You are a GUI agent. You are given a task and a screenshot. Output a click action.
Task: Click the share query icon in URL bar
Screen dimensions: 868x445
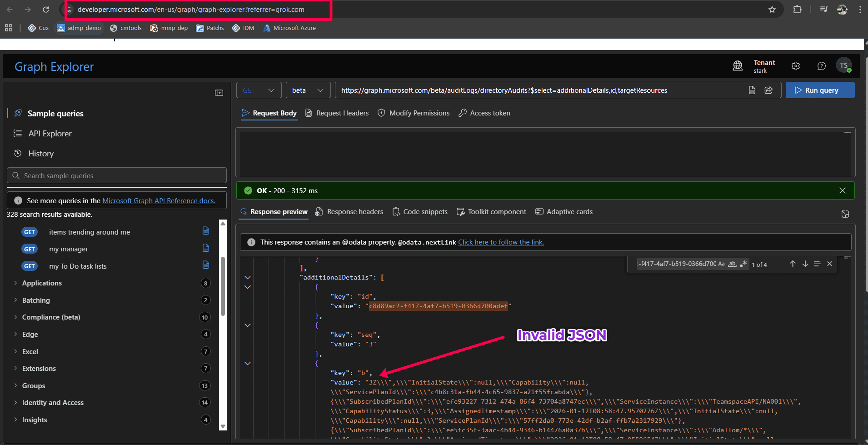768,90
